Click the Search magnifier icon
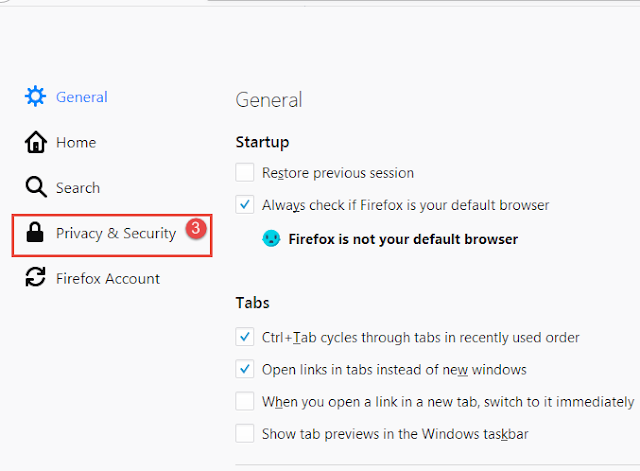 coord(36,187)
